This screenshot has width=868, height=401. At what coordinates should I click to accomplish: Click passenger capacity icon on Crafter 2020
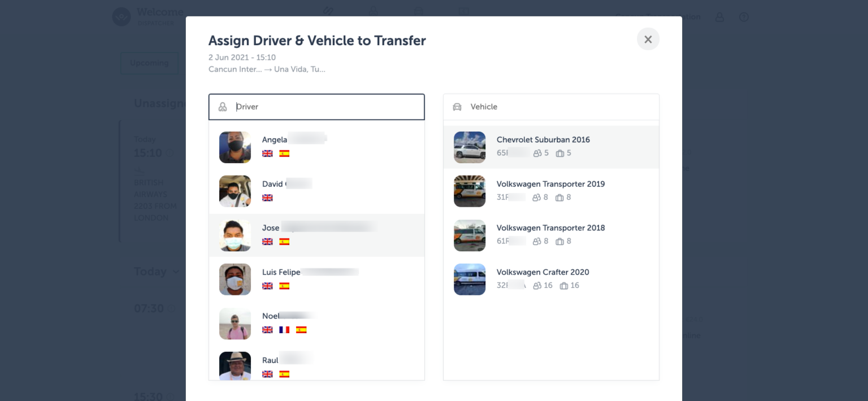[x=537, y=286]
